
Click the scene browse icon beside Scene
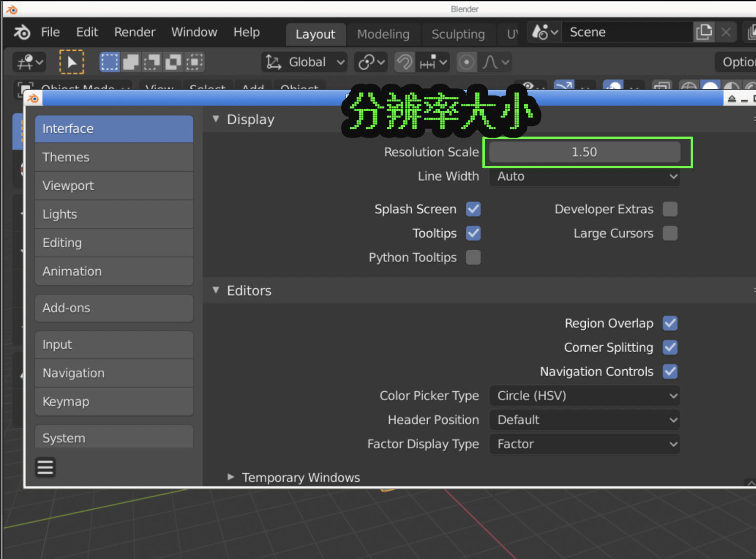[545, 32]
